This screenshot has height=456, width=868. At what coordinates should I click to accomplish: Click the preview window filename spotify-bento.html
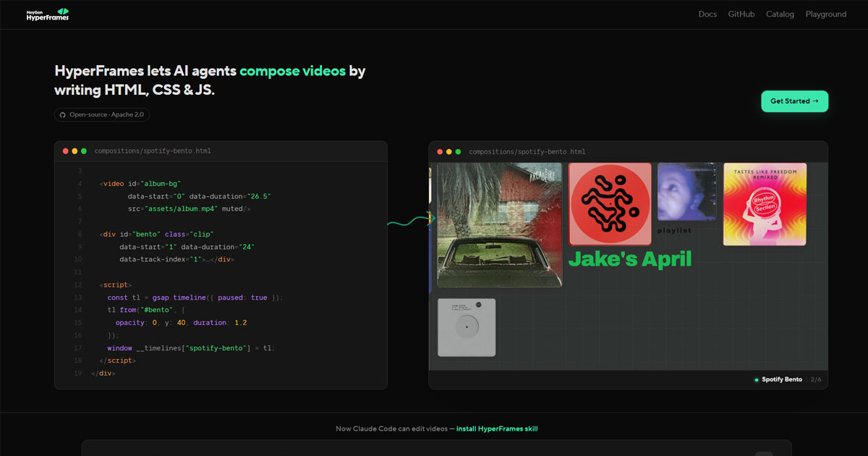(527, 152)
